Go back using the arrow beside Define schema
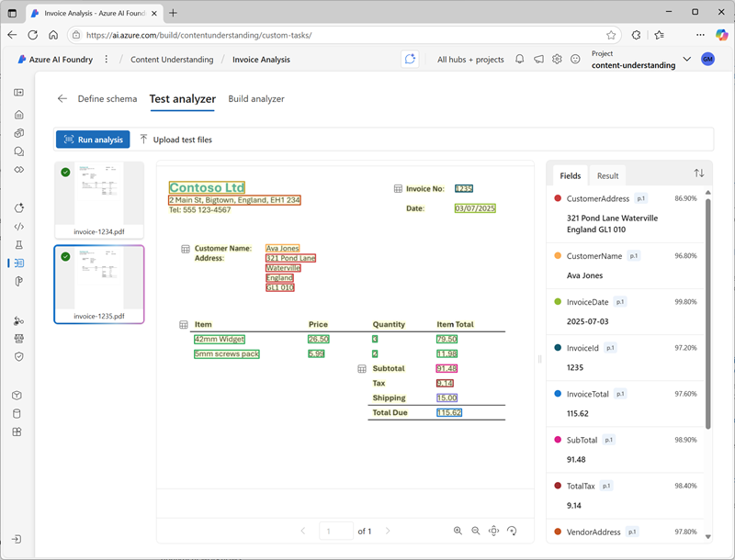This screenshot has height=560, width=735. 62,99
